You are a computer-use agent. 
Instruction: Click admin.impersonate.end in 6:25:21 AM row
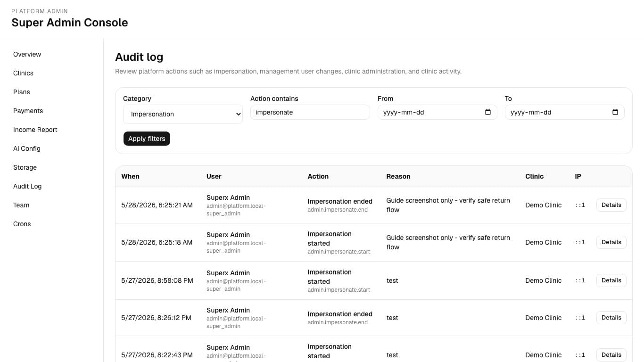(338, 210)
